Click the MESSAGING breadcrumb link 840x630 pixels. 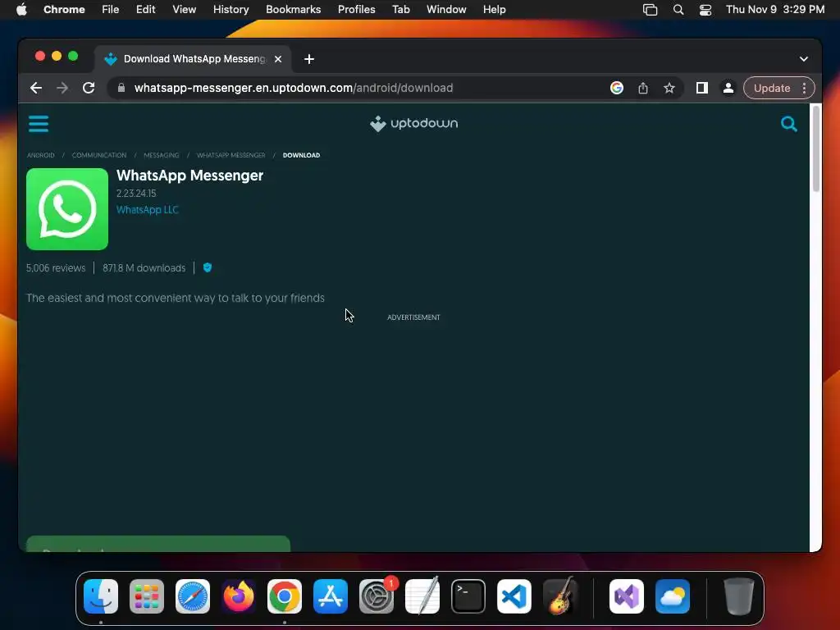(x=162, y=155)
